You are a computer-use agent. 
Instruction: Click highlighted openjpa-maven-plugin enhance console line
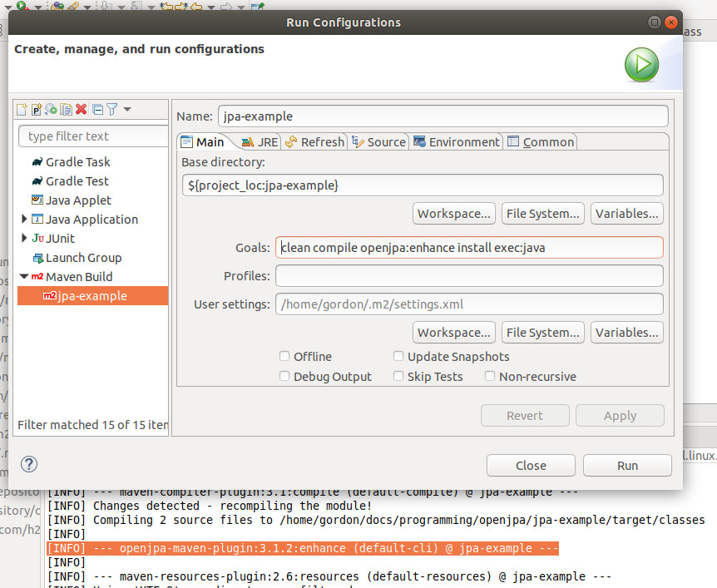click(x=303, y=548)
